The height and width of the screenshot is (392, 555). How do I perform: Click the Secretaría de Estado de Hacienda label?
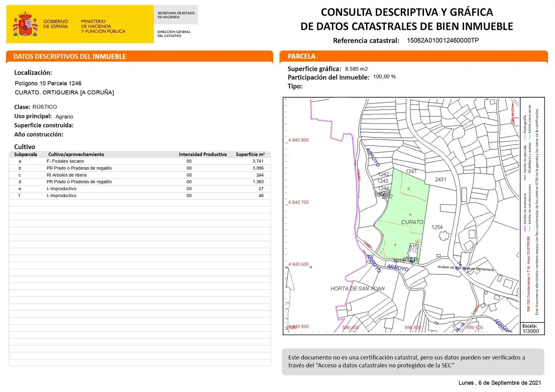(176, 15)
